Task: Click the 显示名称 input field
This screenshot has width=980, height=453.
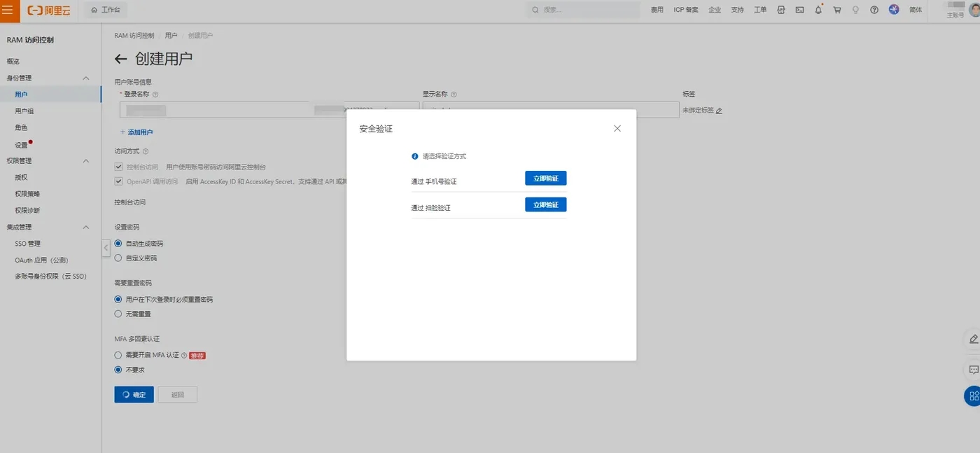Action: pos(550,110)
